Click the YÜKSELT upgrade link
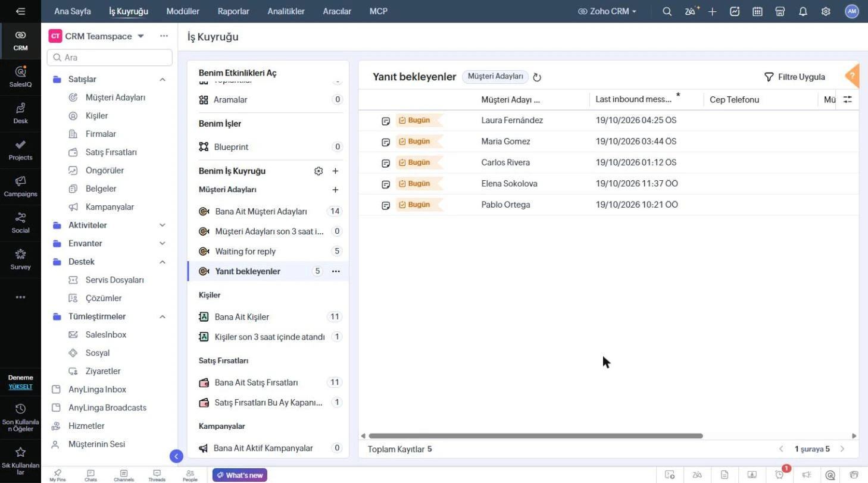Image resolution: width=868 pixels, height=483 pixels. coord(20,387)
